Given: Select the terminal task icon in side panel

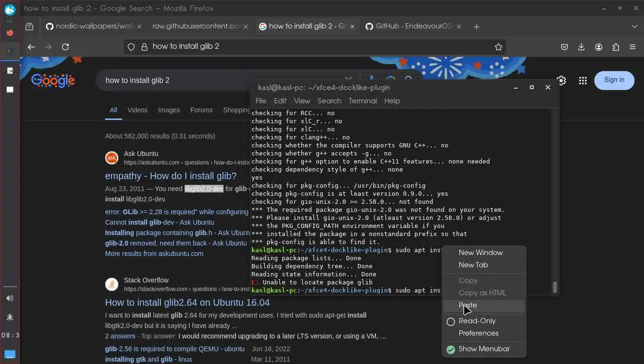Looking at the screenshot, I should pos(10,51).
